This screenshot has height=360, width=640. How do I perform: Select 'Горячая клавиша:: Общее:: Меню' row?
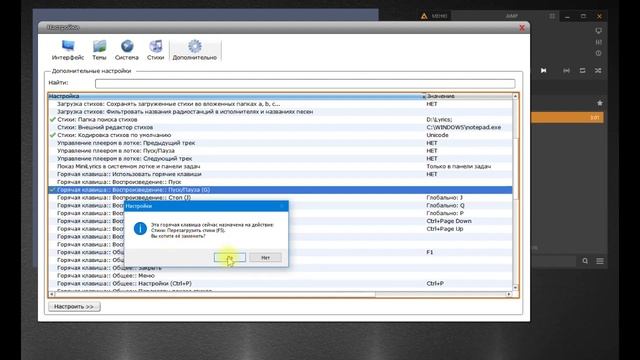[280, 276]
